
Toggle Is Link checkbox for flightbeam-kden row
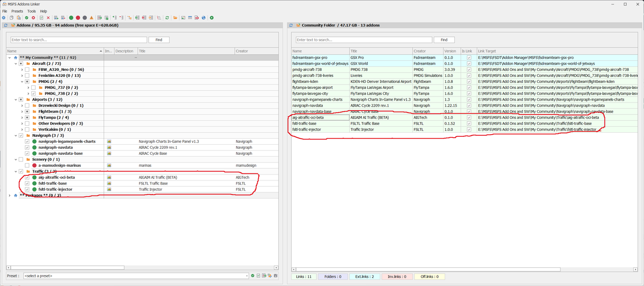tap(469, 81)
